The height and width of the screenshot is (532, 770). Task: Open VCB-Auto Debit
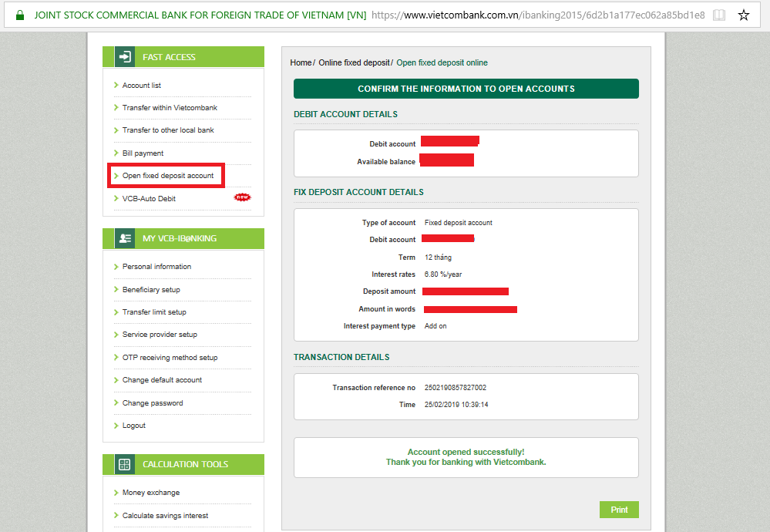point(149,198)
